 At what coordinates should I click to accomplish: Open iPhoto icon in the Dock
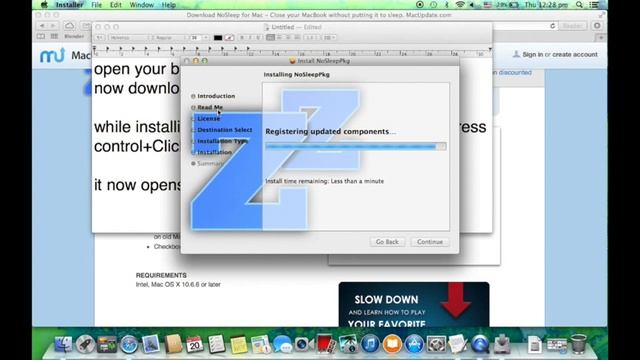point(348,344)
